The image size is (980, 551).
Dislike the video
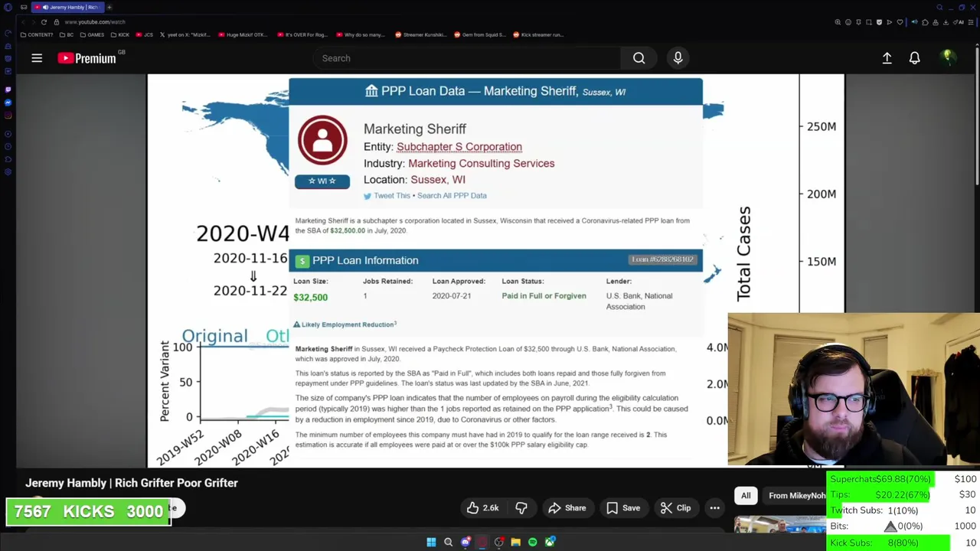(521, 508)
